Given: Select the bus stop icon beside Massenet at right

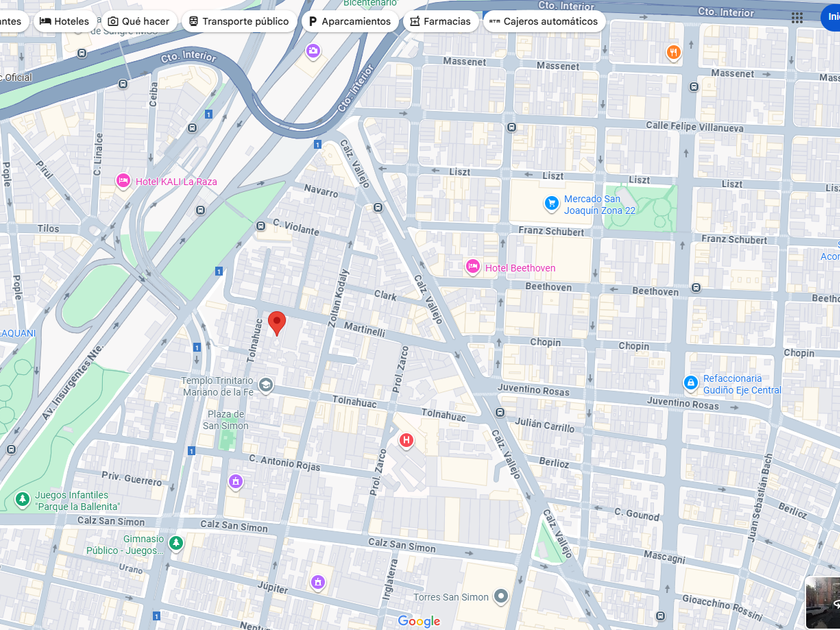Looking at the screenshot, I should click(695, 86).
